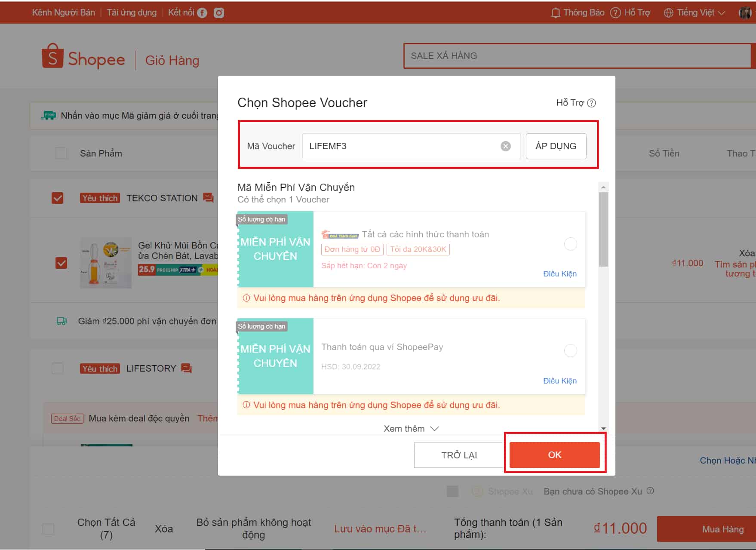Select the ShopeePay free shipping voucher radio

click(570, 351)
